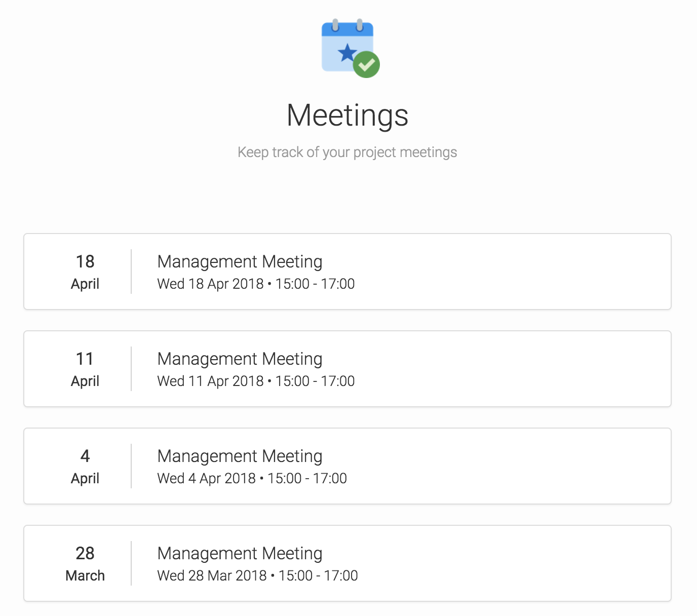Image resolution: width=697 pixels, height=616 pixels.
Task: Select the 'Wed 28 Mar 2018' time line
Action: (x=257, y=575)
